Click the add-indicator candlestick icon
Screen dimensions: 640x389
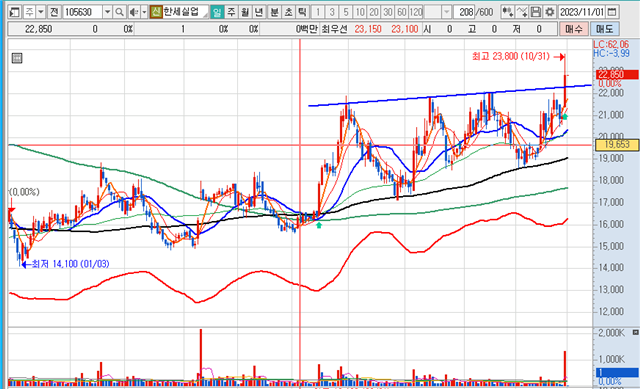[507, 12]
